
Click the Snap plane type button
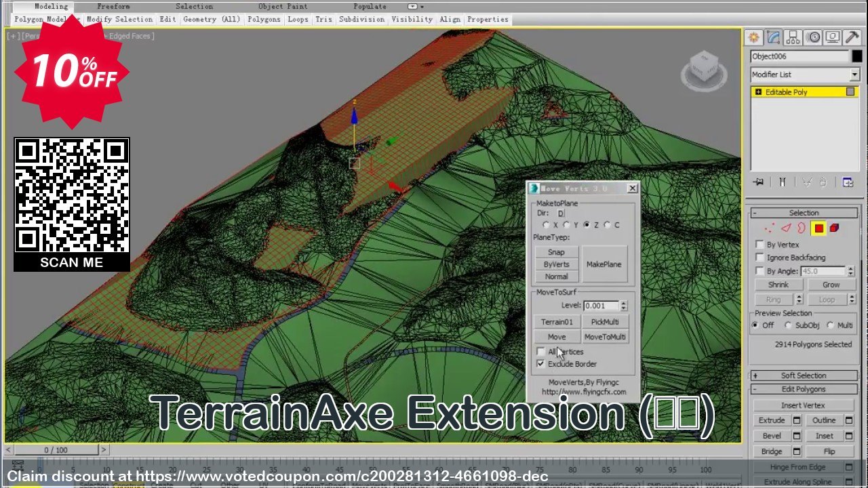pos(556,252)
